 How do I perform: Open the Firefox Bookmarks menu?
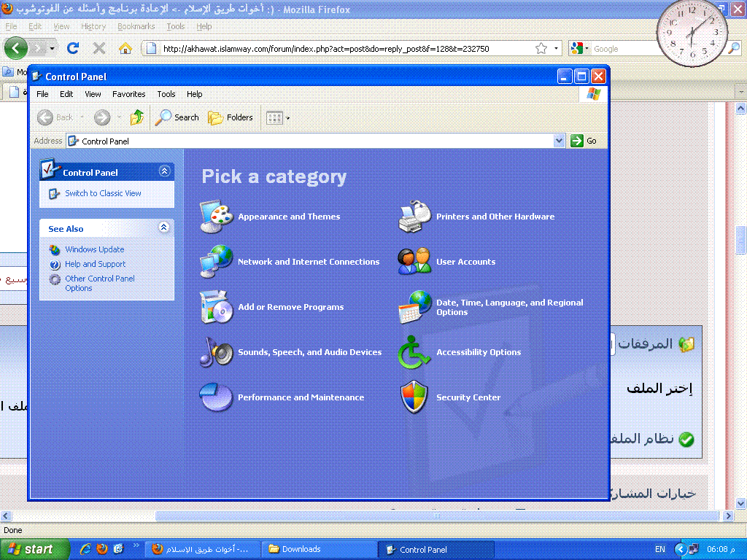pos(136,26)
